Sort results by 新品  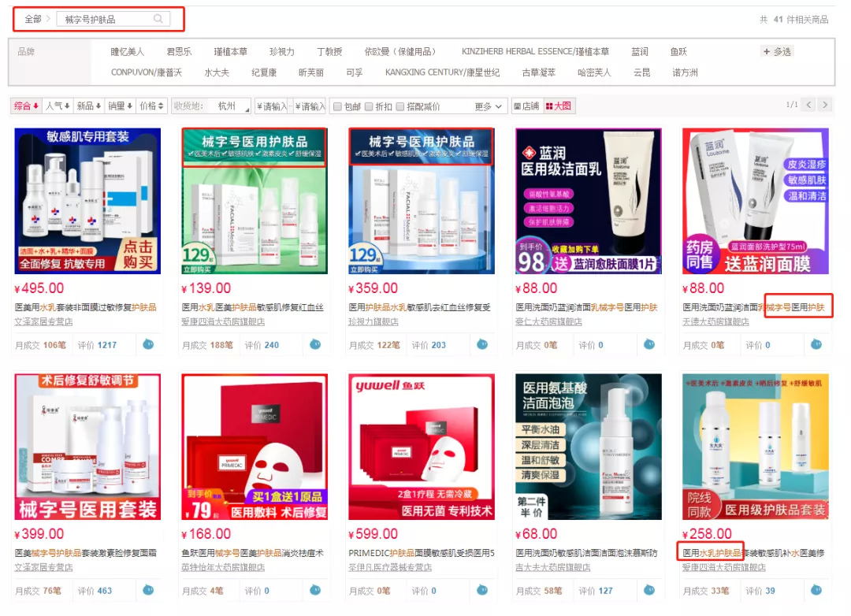pos(88,106)
